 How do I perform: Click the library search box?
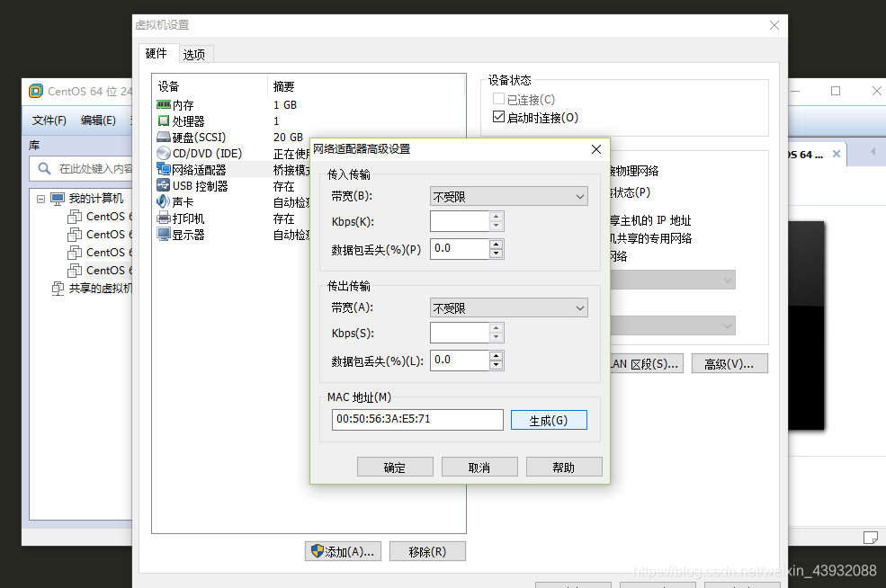[x=81, y=169]
